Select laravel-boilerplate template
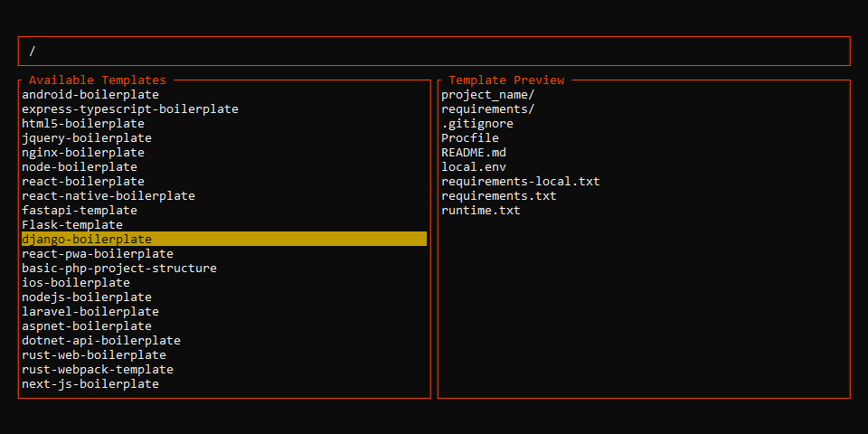This screenshot has height=434, width=868. pyautogui.click(x=90, y=311)
